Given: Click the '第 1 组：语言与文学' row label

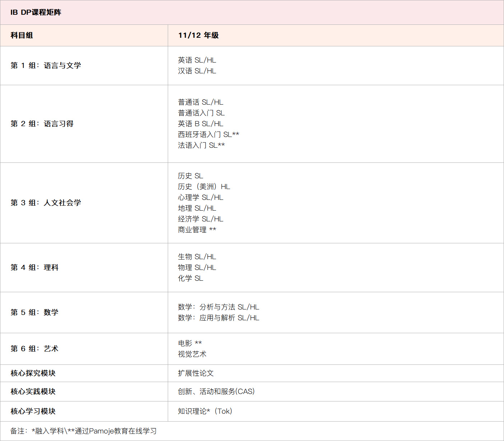Looking at the screenshot, I should (46, 65).
